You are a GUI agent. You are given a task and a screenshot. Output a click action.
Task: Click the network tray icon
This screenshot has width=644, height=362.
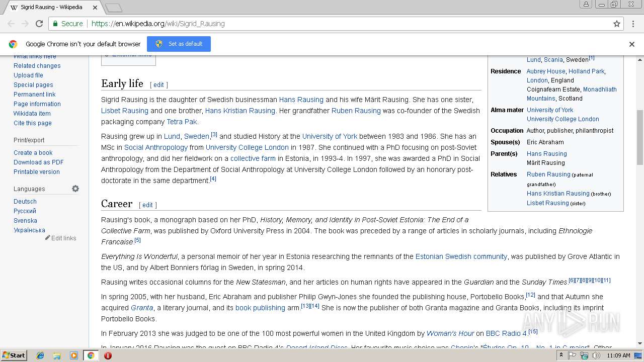(x=584, y=355)
